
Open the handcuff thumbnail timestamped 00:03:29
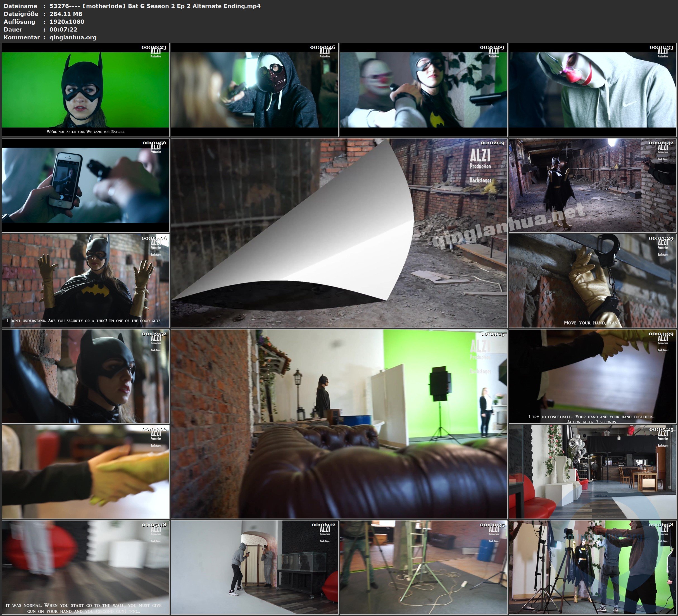pos(593,281)
